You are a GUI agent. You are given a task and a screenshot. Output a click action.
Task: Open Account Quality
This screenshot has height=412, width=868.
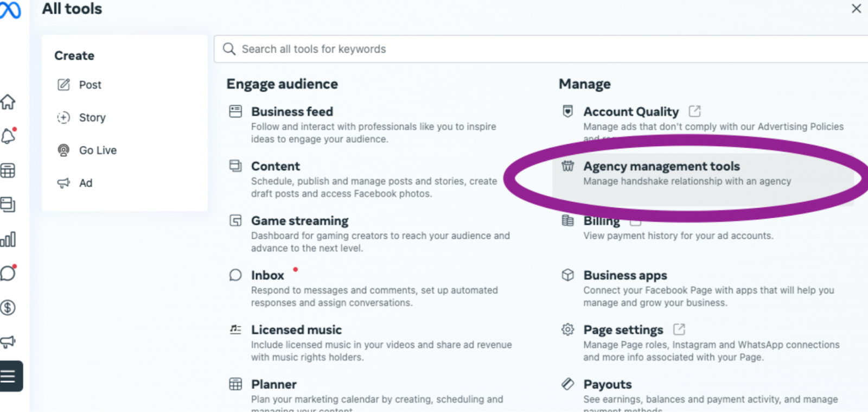631,112
